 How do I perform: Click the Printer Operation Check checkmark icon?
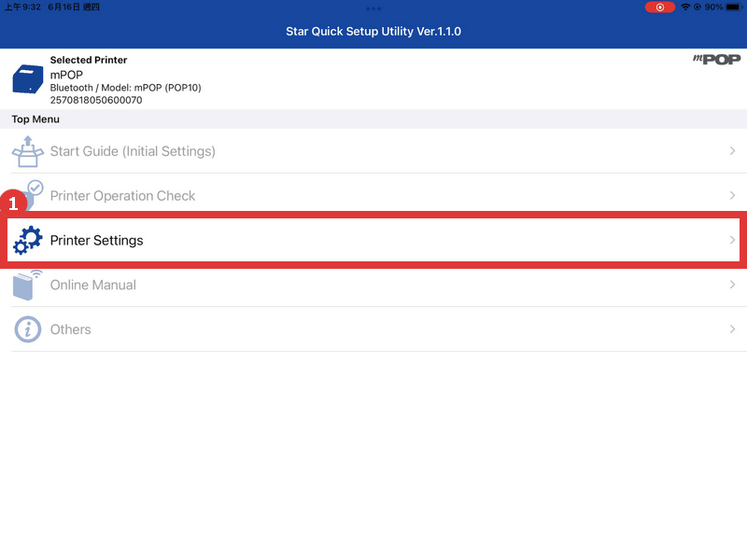point(35,189)
